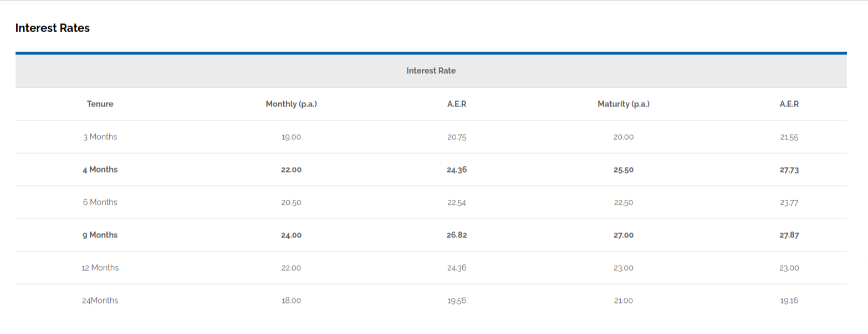Select the 19.16 A.E.R for 24Months
Viewport: 868px width, 334px height.
[789, 301]
